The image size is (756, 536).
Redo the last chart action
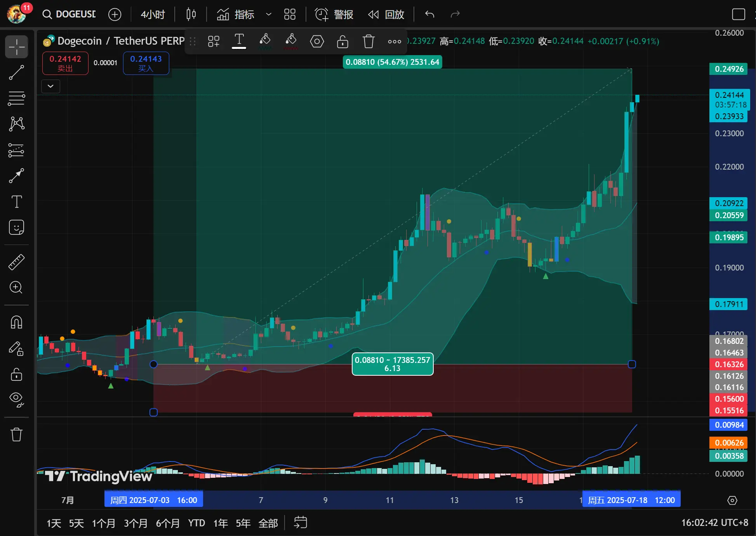point(455,14)
